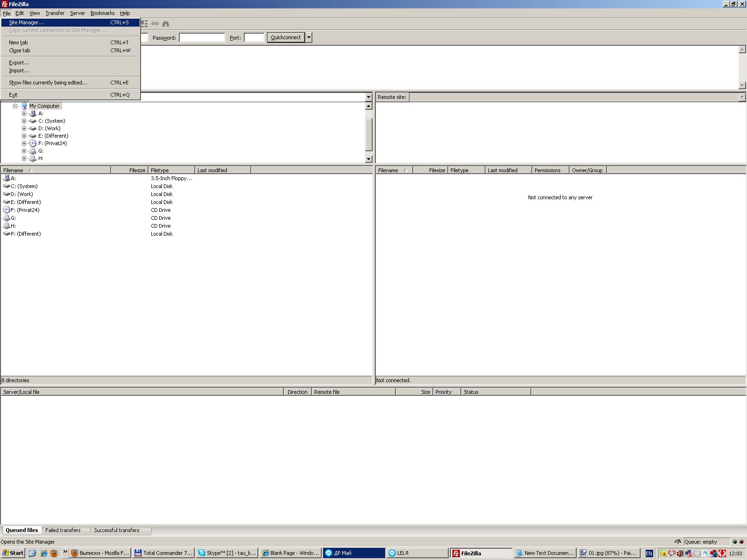This screenshot has width=747, height=560.
Task: Click the Gmail notifier tray icon
Action: [672, 553]
